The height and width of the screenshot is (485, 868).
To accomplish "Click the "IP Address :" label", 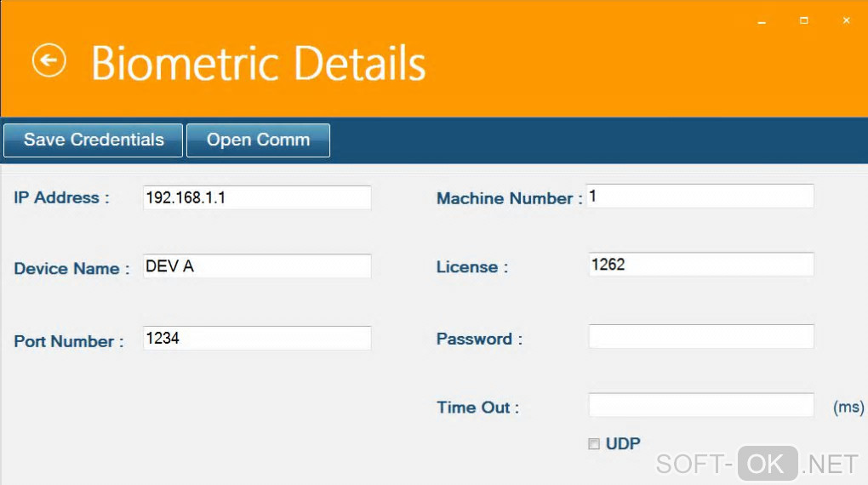I will point(62,197).
